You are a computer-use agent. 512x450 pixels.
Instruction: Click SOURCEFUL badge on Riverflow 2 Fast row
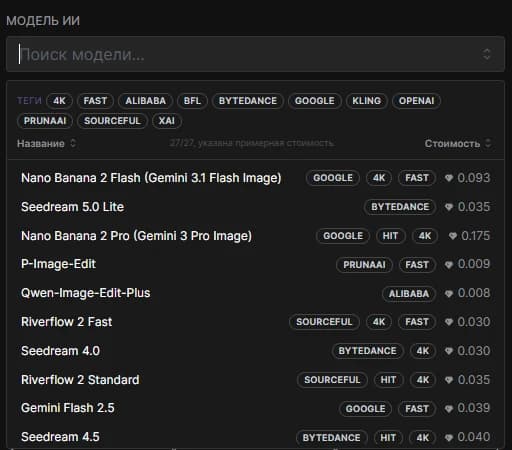[324, 322]
